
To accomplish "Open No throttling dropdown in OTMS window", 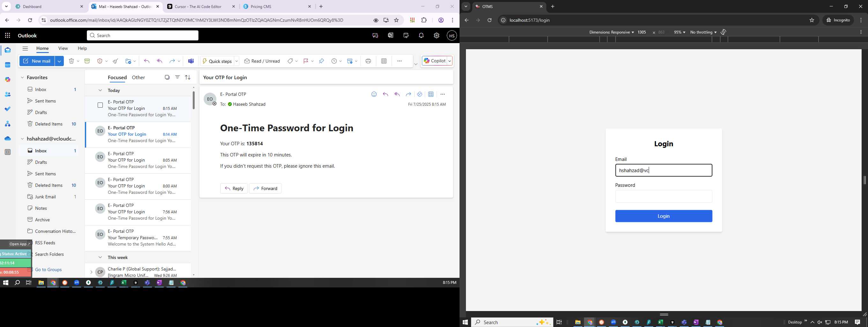I will (x=703, y=32).
